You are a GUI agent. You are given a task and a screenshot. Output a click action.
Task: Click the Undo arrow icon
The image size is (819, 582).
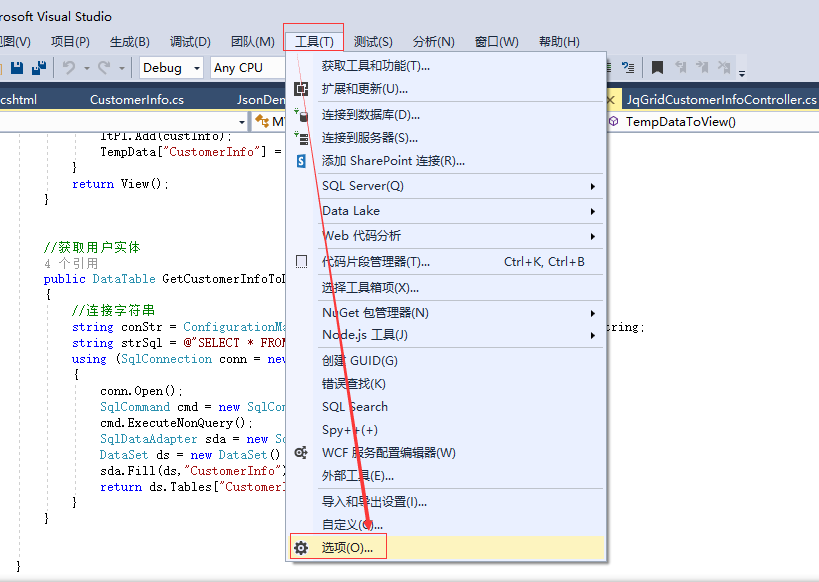[69, 68]
